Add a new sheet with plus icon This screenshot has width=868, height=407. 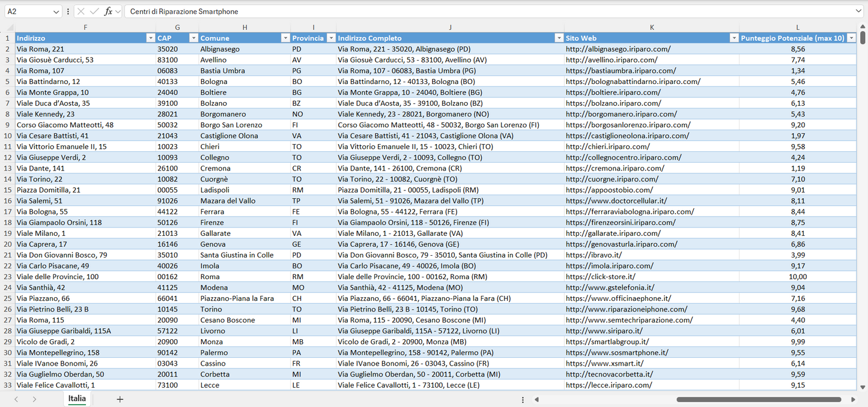point(120,399)
